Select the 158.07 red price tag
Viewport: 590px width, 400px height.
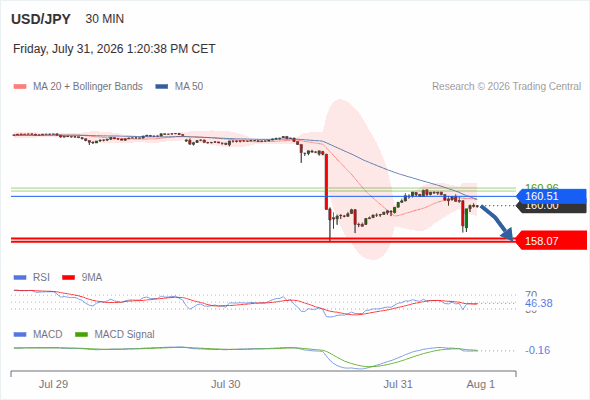(551, 240)
